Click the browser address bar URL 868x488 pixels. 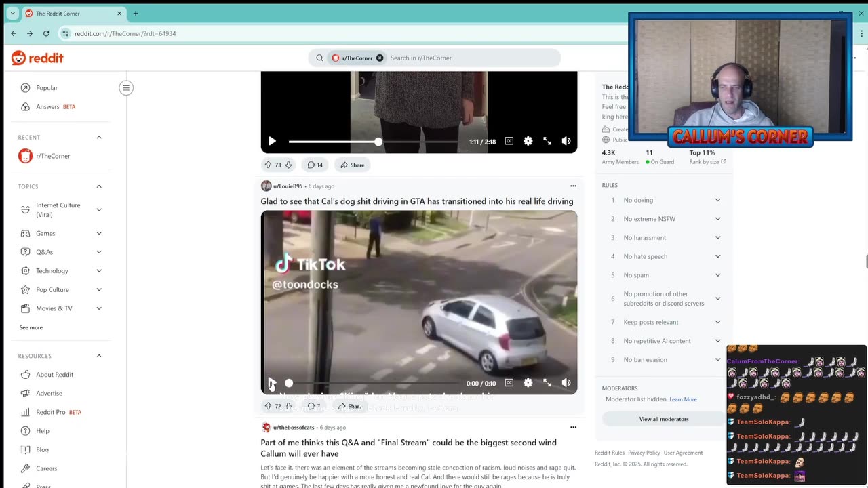click(125, 33)
